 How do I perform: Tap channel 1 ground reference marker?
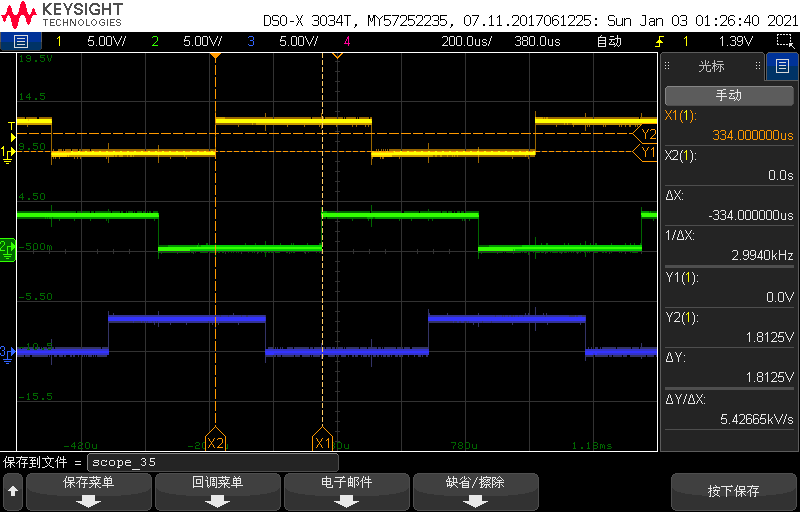7,153
